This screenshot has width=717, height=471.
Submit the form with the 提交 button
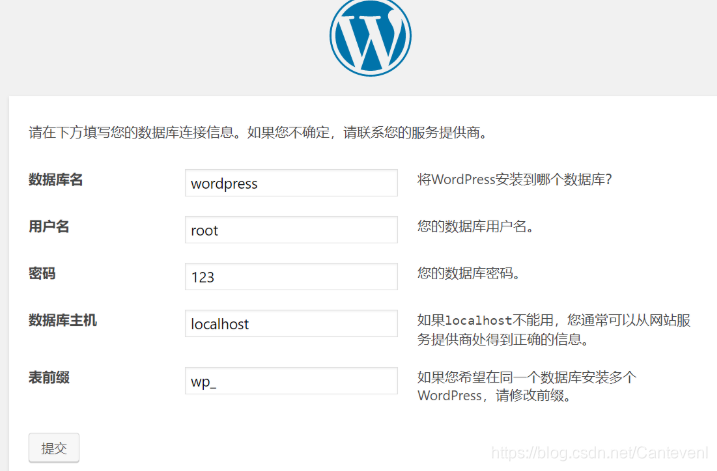coord(54,448)
